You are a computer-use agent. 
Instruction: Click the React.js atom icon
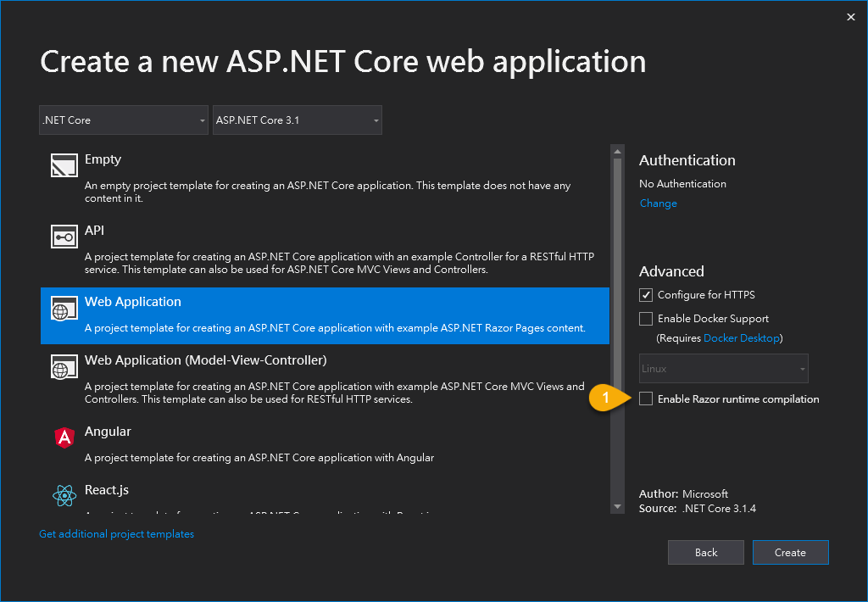(x=64, y=496)
